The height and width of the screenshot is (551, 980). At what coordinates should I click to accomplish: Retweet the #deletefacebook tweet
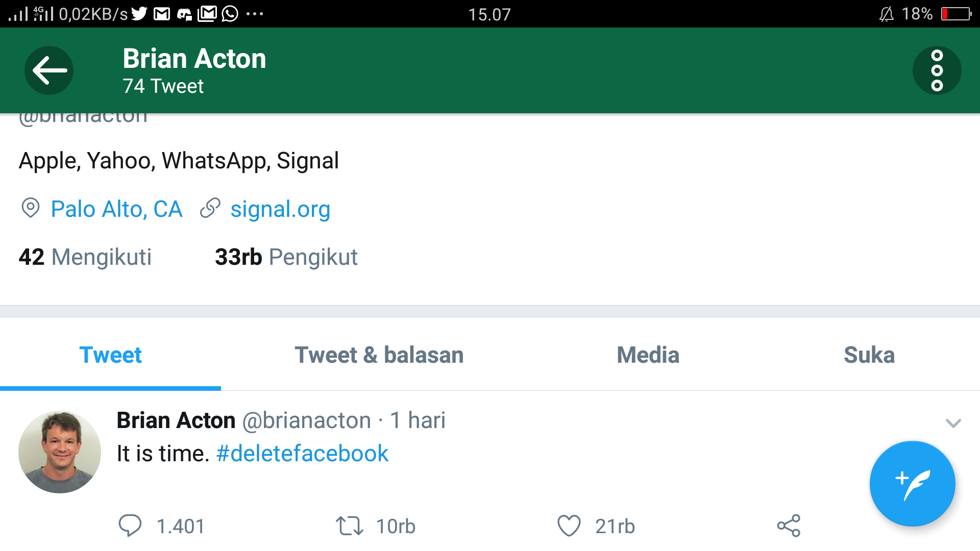(x=350, y=526)
